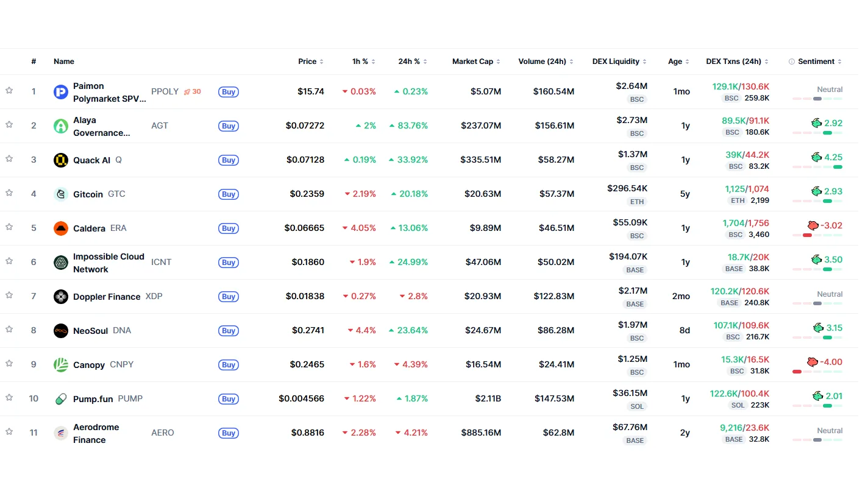
Task: Star Paimon Polymarket SPV to watchlist
Action: coord(9,91)
